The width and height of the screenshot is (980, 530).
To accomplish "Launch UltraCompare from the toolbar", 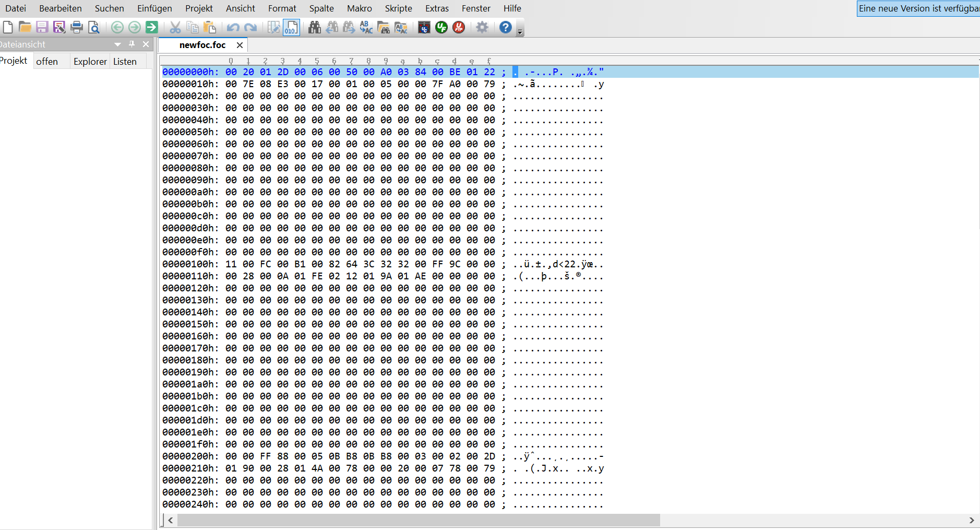I will coord(424,27).
